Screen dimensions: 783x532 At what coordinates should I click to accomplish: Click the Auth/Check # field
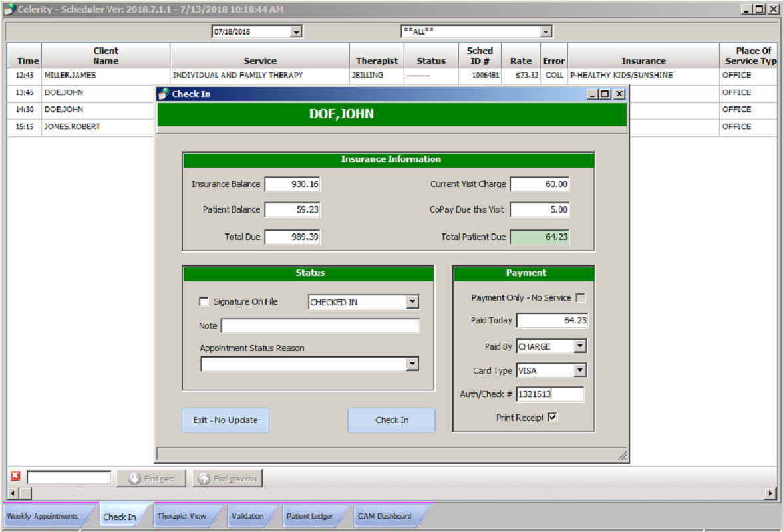tap(549, 394)
